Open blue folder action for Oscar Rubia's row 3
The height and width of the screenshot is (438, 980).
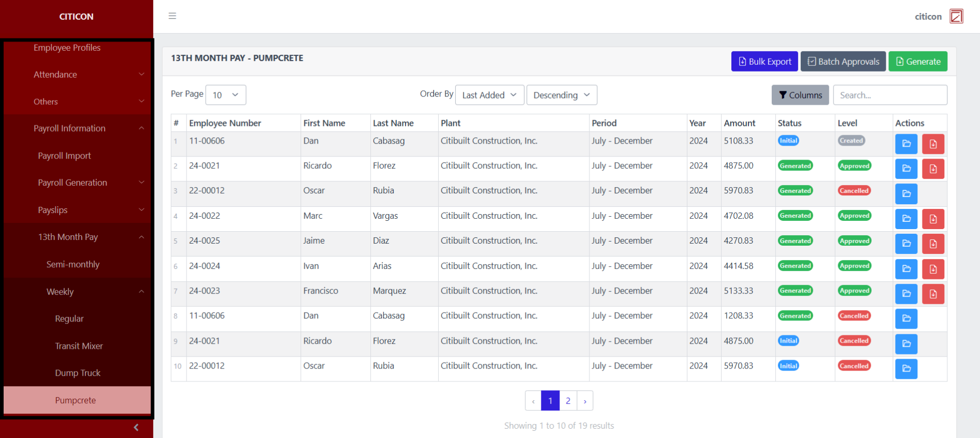[x=906, y=194]
